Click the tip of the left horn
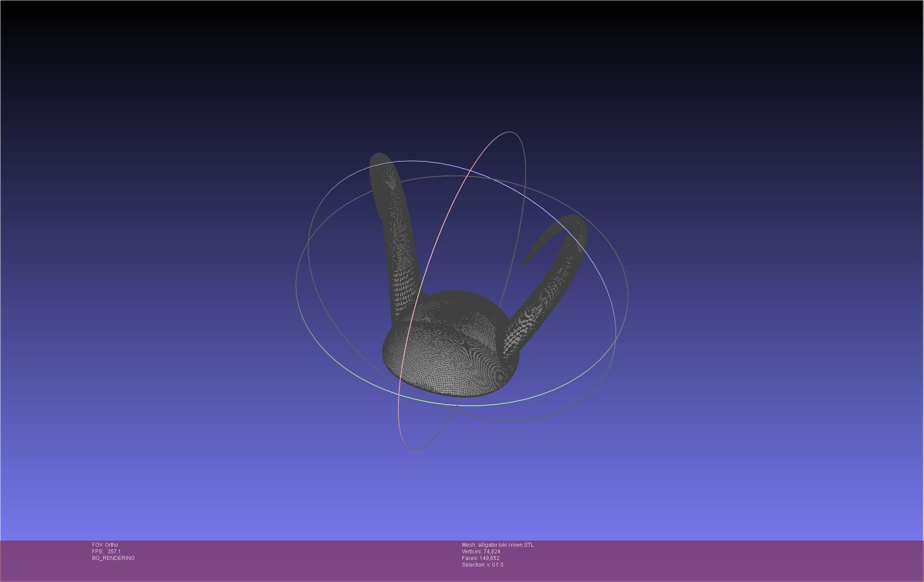 [379, 157]
